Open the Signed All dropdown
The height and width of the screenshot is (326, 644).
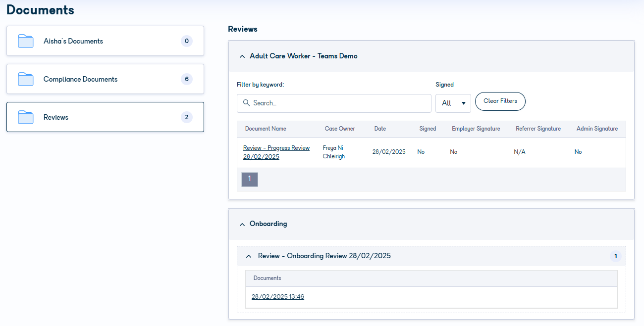(453, 103)
